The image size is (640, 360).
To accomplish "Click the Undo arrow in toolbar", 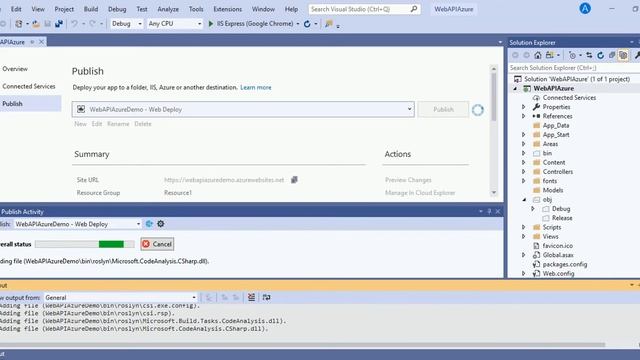I will (74, 24).
